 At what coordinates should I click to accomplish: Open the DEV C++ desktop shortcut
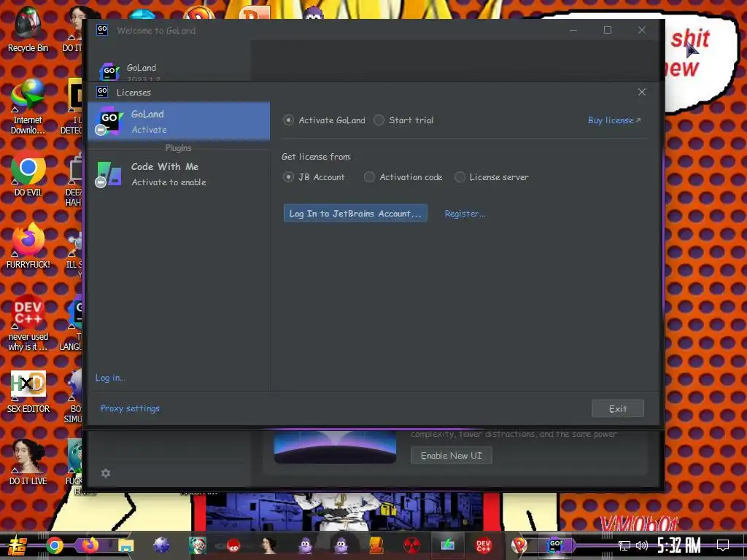[x=28, y=324]
